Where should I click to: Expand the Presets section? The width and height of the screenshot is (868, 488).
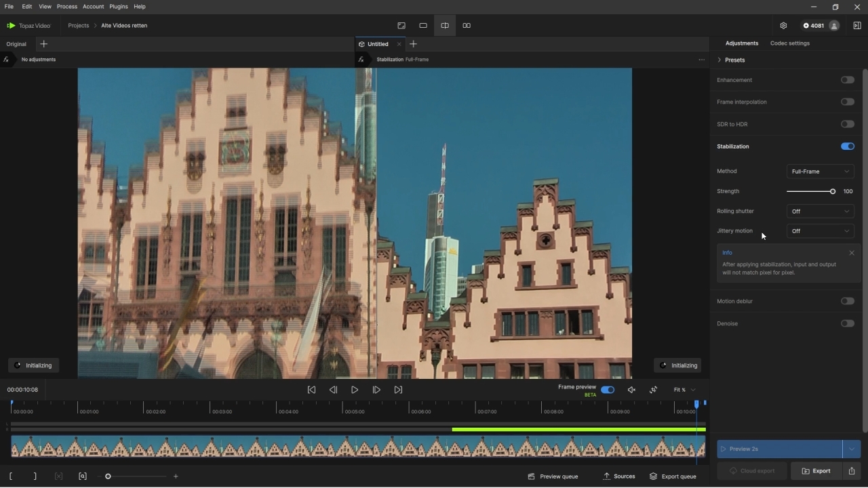pyautogui.click(x=731, y=60)
